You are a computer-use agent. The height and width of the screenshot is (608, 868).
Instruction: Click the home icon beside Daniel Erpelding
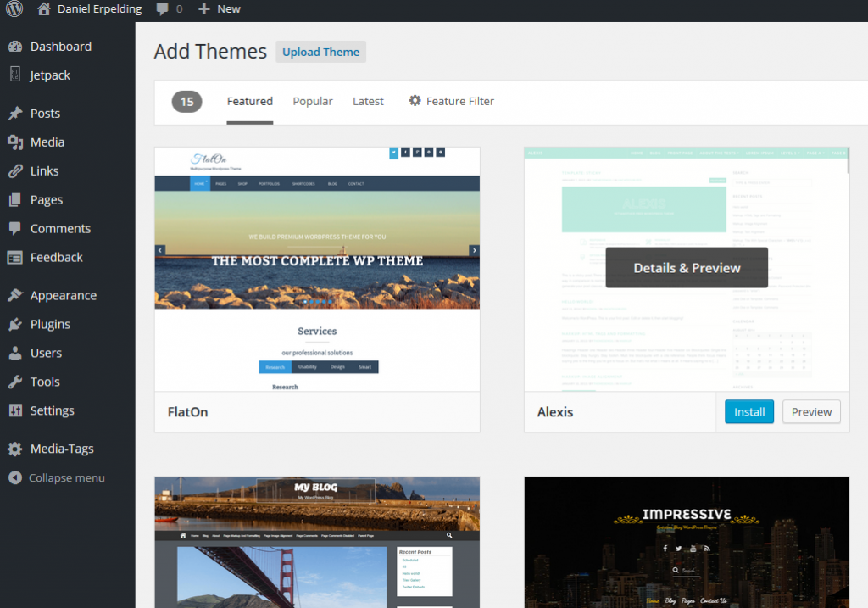tap(44, 9)
